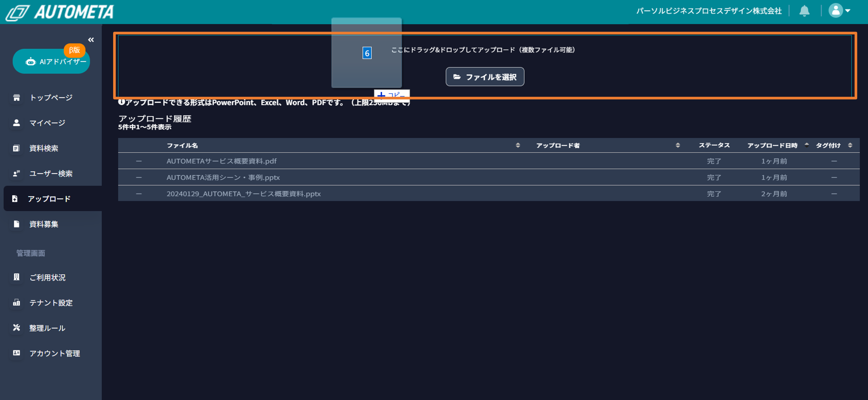Click 2ヶ月前 upload date
The width and height of the screenshot is (868, 400).
pos(774,194)
